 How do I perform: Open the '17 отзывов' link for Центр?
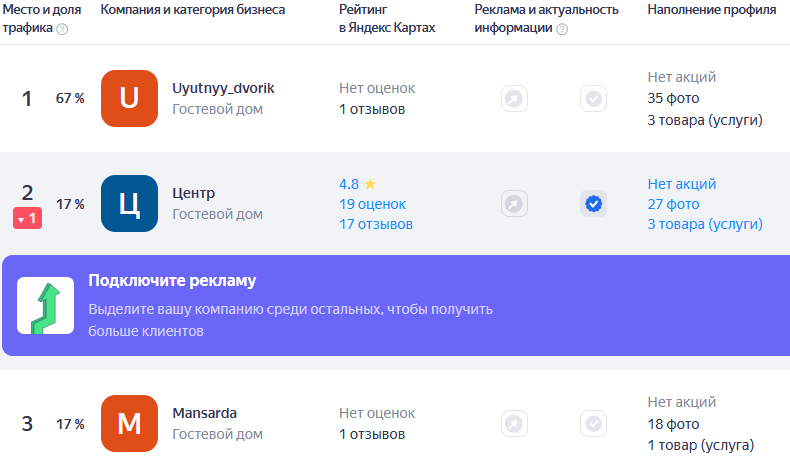376,224
